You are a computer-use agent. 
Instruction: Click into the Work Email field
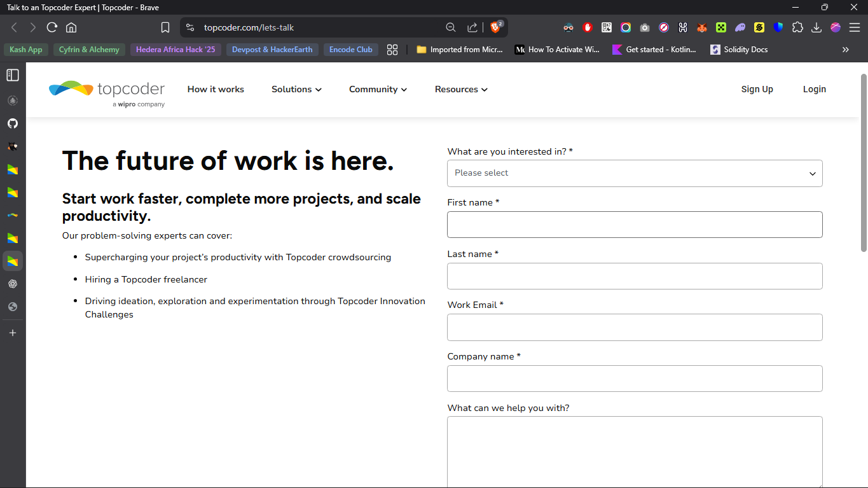[635, 327]
